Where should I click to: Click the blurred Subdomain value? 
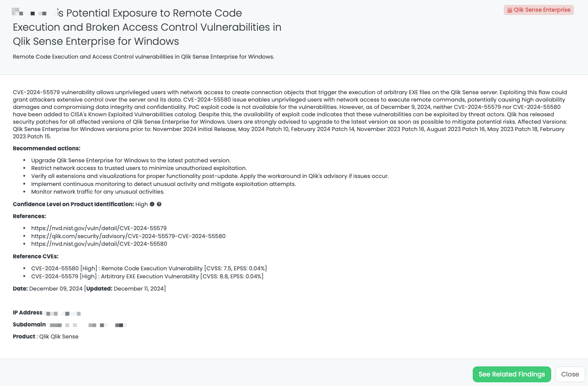tap(88, 325)
